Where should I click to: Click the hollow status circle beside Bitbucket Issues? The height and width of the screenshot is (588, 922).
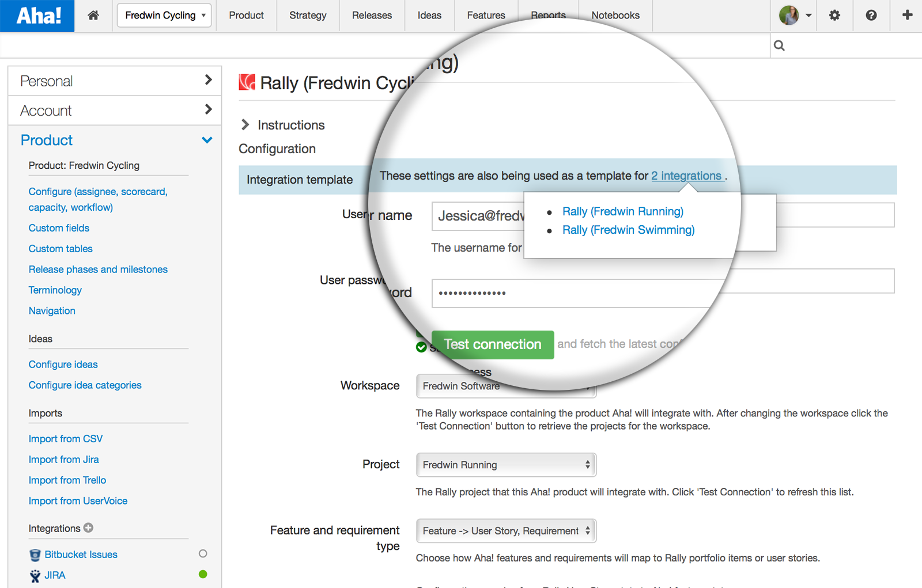click(x=202, y=553)
